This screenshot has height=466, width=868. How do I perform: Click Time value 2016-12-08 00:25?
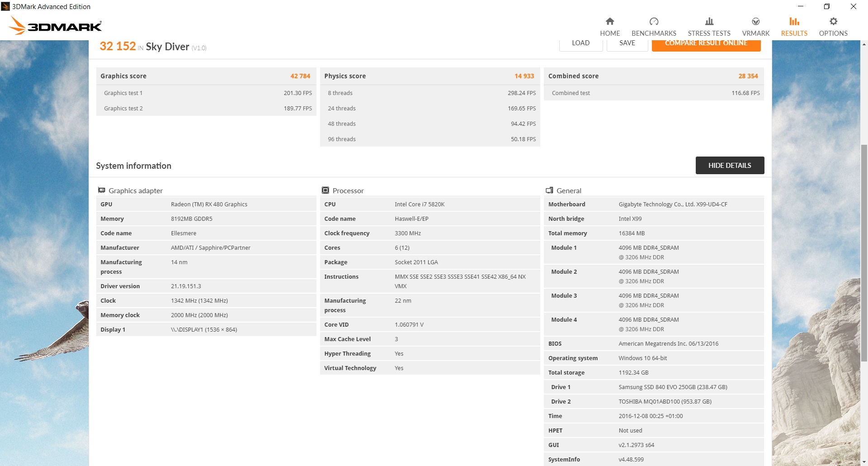[651, 416]
